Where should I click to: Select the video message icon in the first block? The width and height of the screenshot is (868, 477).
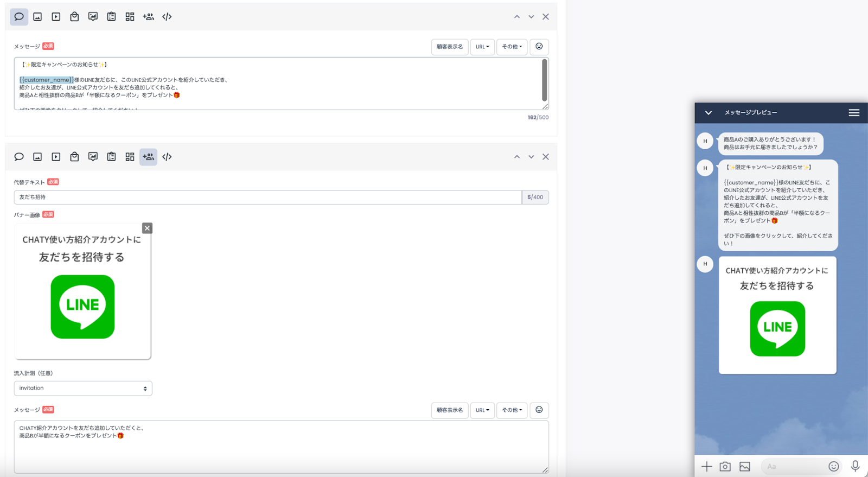click(x=56, y=17)
